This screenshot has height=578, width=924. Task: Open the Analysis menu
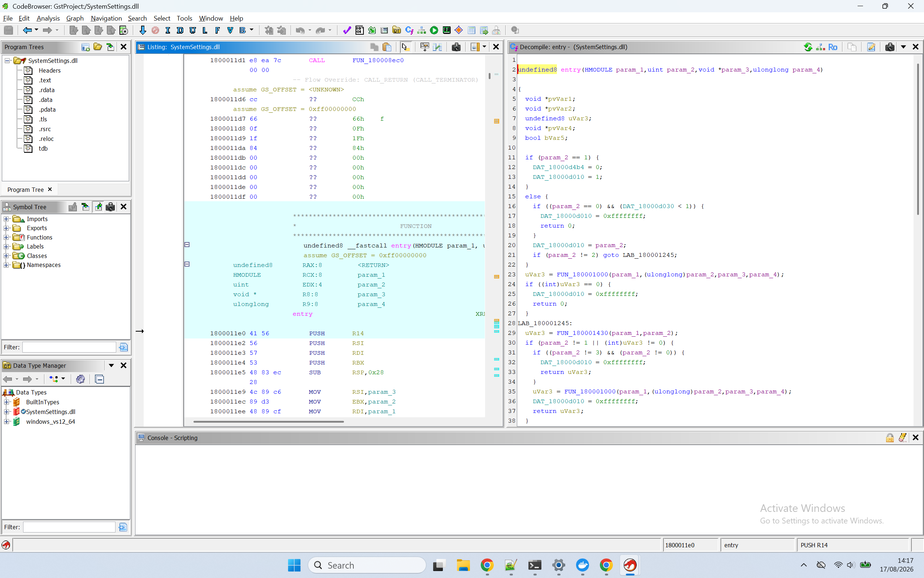(48, 18)
